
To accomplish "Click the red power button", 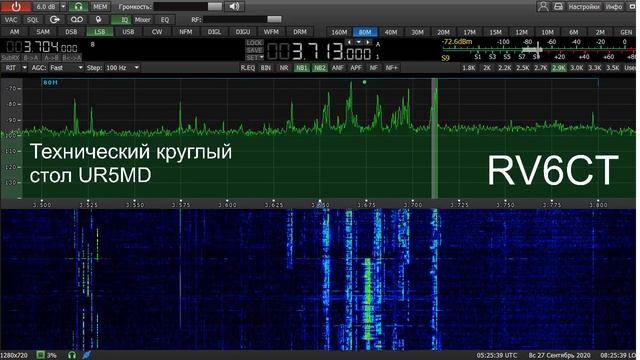I will pos(16,7).
